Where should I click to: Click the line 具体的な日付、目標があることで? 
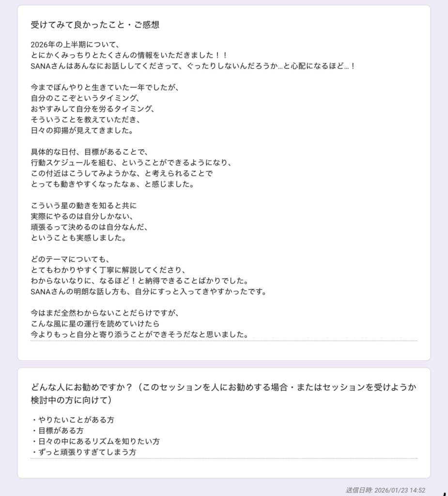point(90,152)
